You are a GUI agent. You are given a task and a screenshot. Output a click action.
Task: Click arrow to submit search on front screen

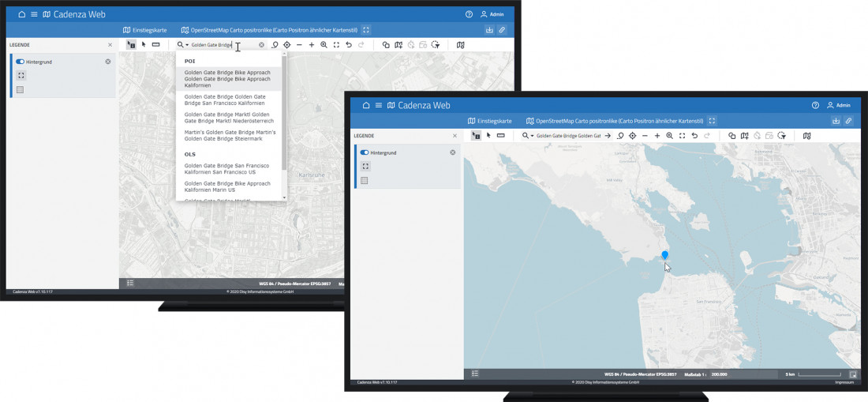(x=608, y=136)
